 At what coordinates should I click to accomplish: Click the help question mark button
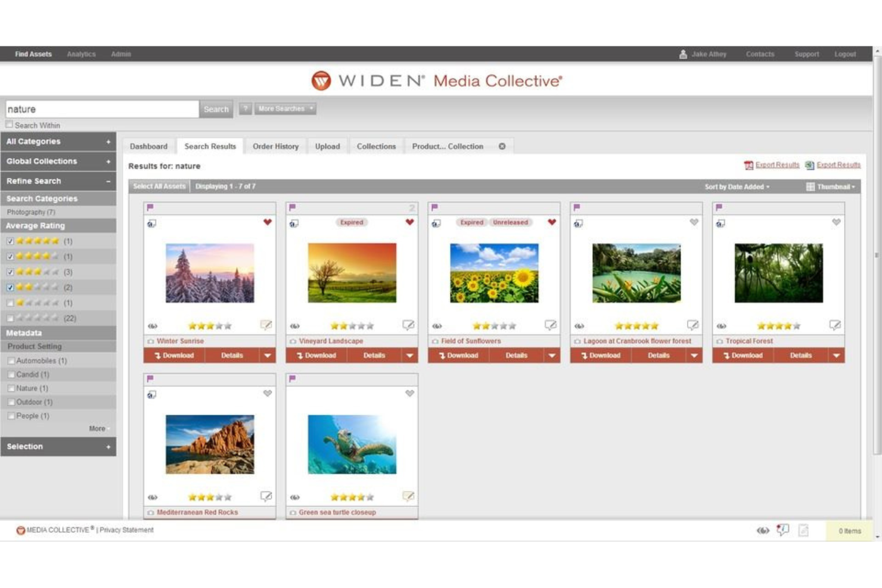tap(245, 109)
